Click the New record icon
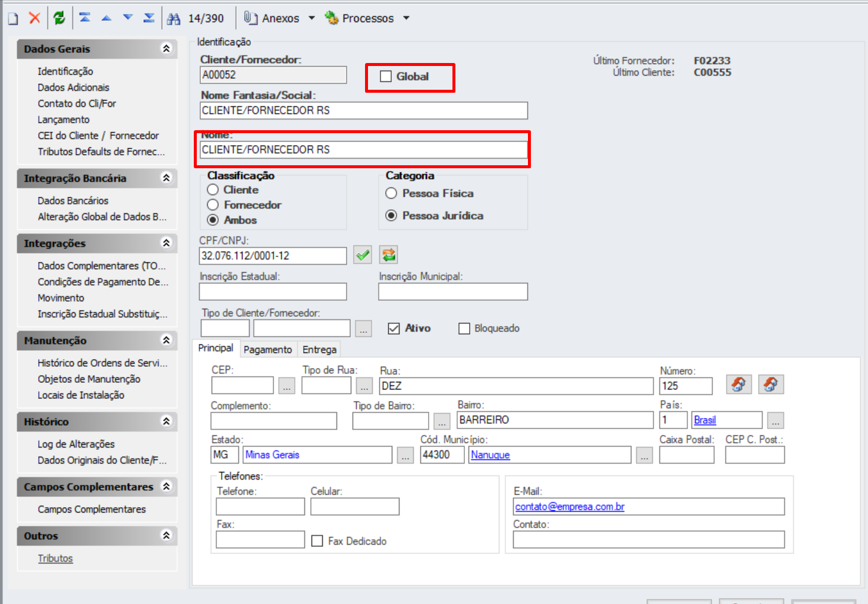The image size is (868, 604). (13, 18)
